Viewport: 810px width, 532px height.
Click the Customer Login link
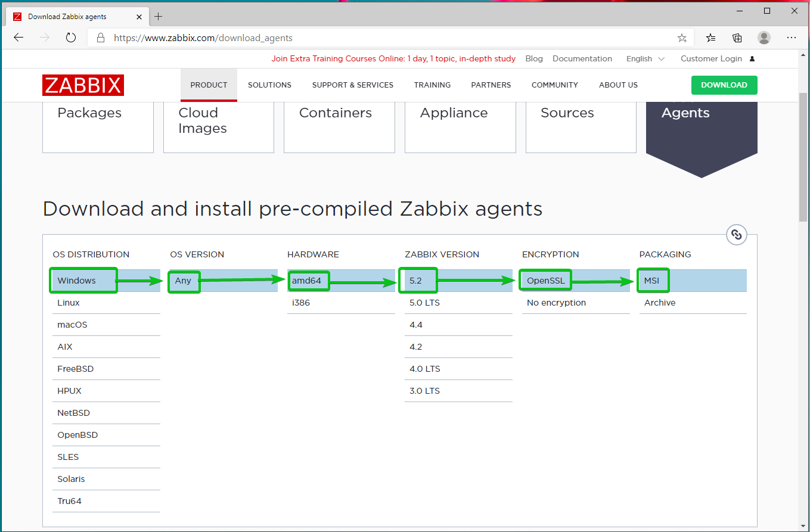(x=712, y=59)
